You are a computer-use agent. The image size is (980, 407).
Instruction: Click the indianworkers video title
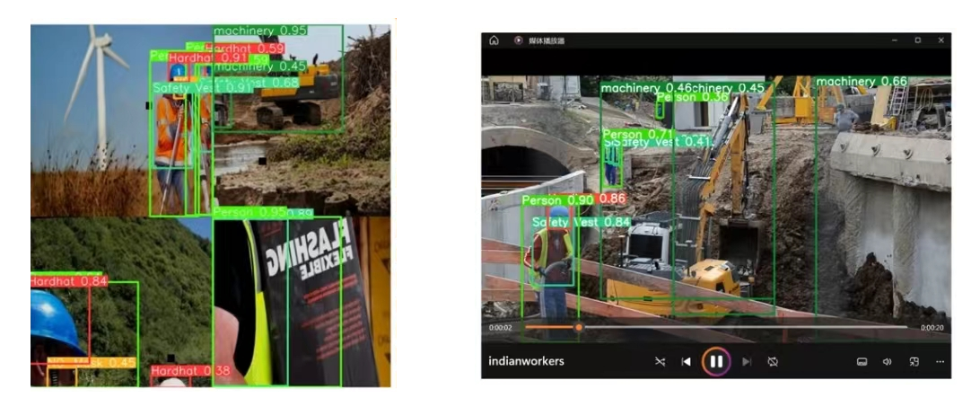pos(526,361)
